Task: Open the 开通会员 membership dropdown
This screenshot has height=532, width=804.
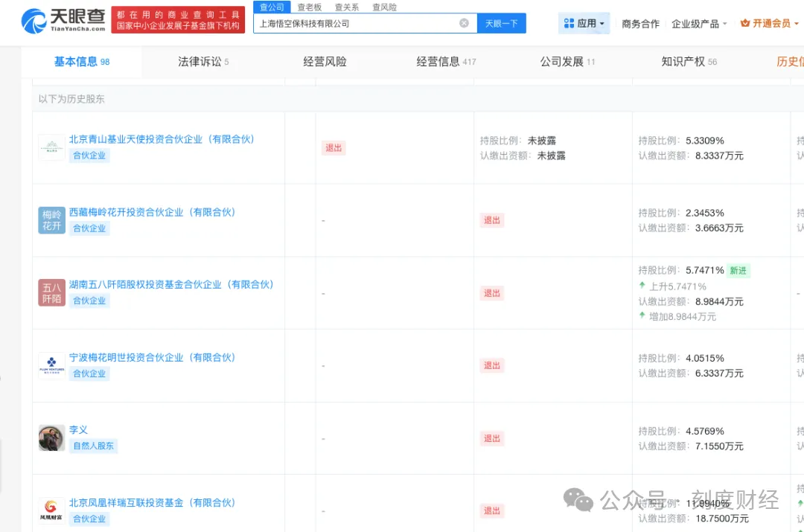Action: click(x=769, y=23)
